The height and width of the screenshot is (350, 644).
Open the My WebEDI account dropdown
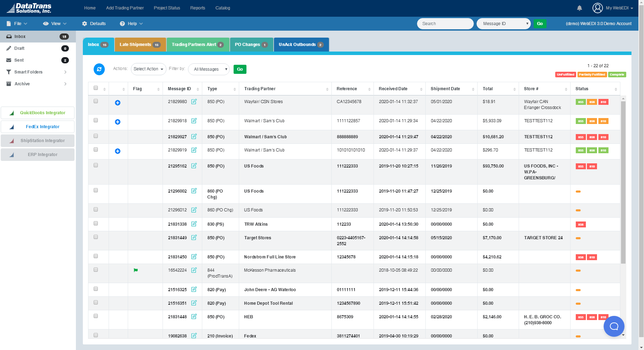point(619,8)
